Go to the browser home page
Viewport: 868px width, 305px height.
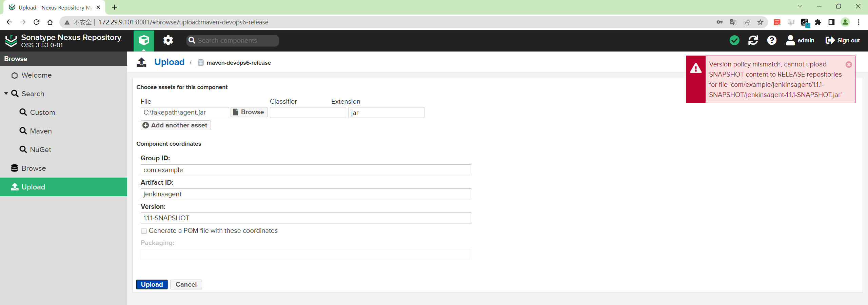tap(50, 22)
